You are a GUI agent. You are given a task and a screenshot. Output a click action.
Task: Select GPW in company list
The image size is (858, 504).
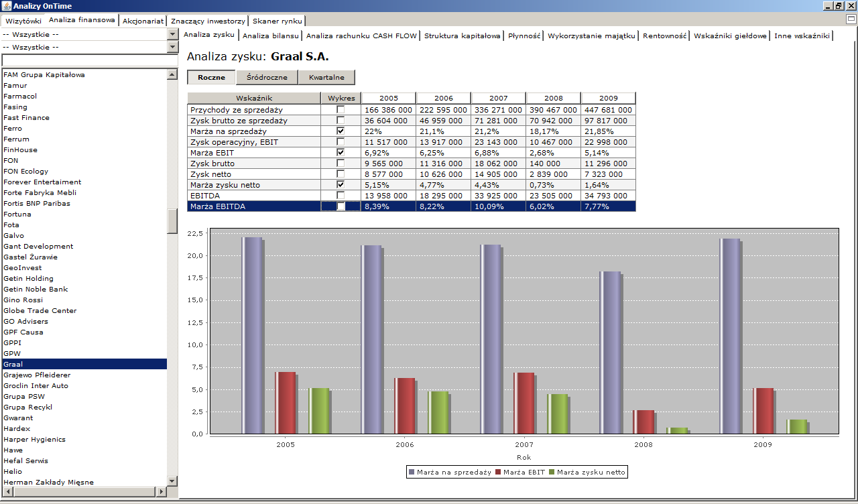point(84,353)
